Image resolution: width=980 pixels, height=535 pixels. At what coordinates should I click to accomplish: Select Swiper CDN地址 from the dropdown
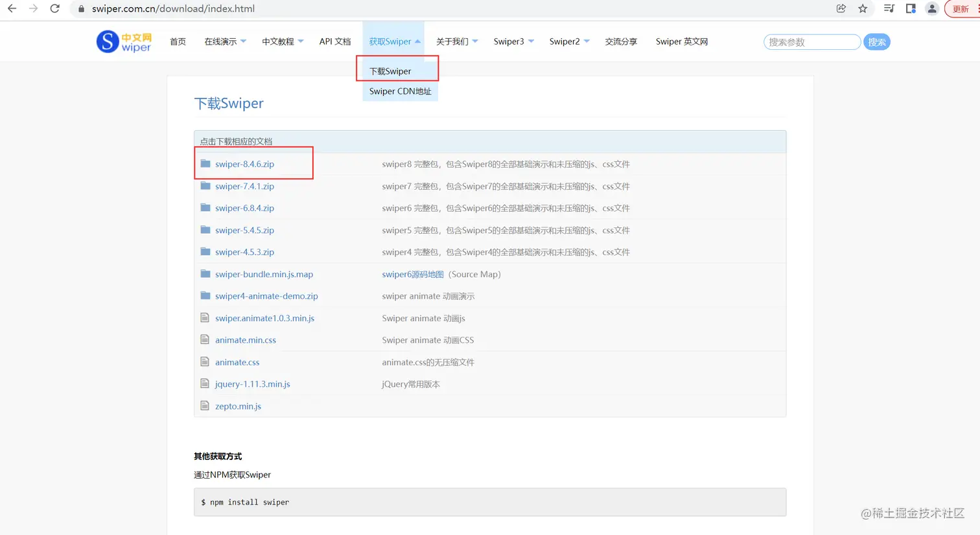click(x=400, y=91)
